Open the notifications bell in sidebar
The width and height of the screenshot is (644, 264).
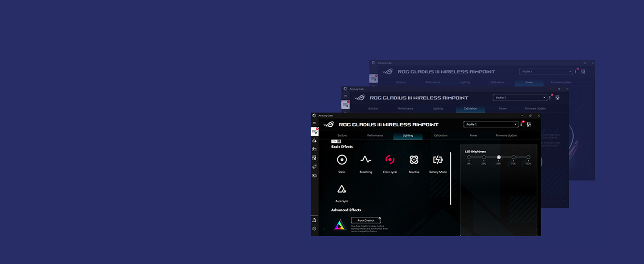tap(314, 220)
